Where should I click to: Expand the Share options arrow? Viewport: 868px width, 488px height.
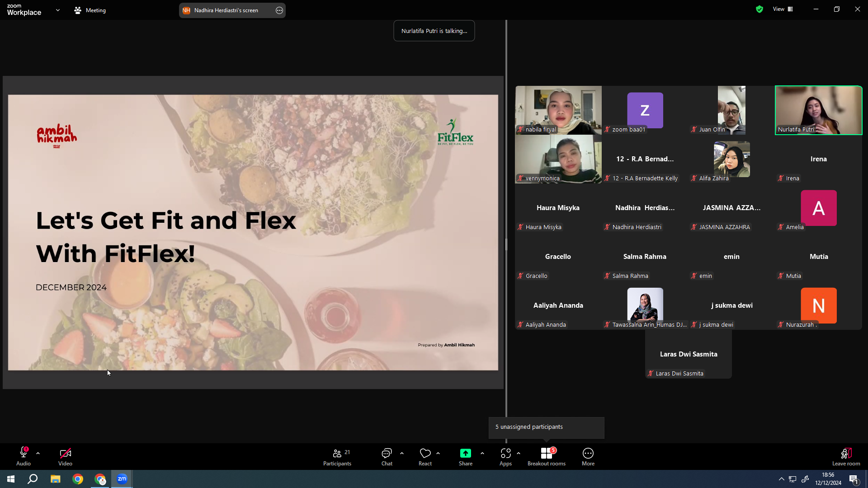click(x=482, y=453)
